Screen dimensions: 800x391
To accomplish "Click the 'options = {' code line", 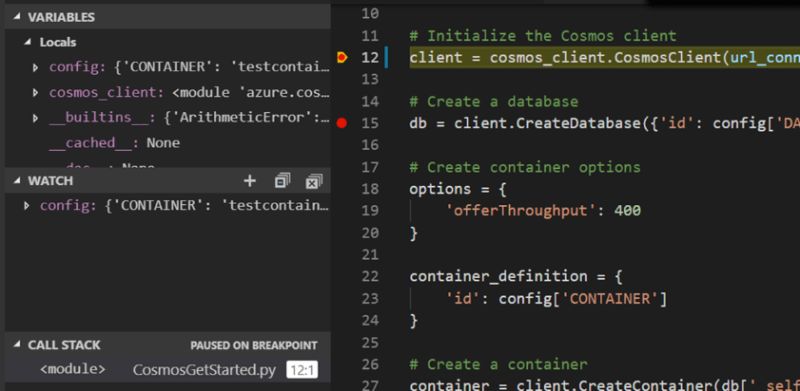I will [458, 189].
